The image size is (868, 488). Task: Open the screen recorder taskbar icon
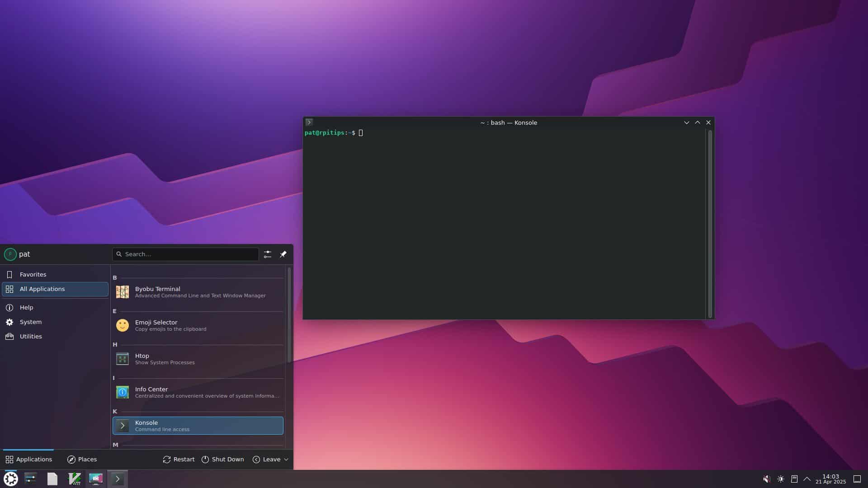[95, 479]
